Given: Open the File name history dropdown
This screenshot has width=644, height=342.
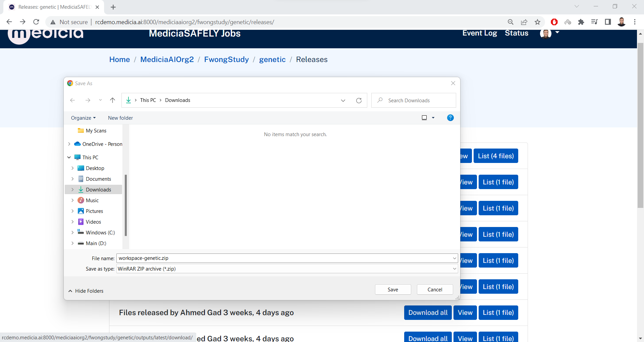Looking at the screenshot, I should (454, 258).
